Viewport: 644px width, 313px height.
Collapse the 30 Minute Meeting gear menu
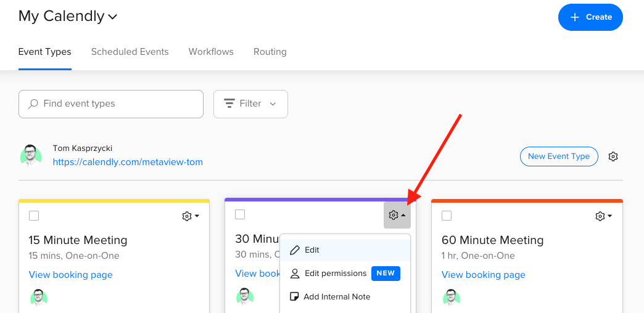pos(397,215)
